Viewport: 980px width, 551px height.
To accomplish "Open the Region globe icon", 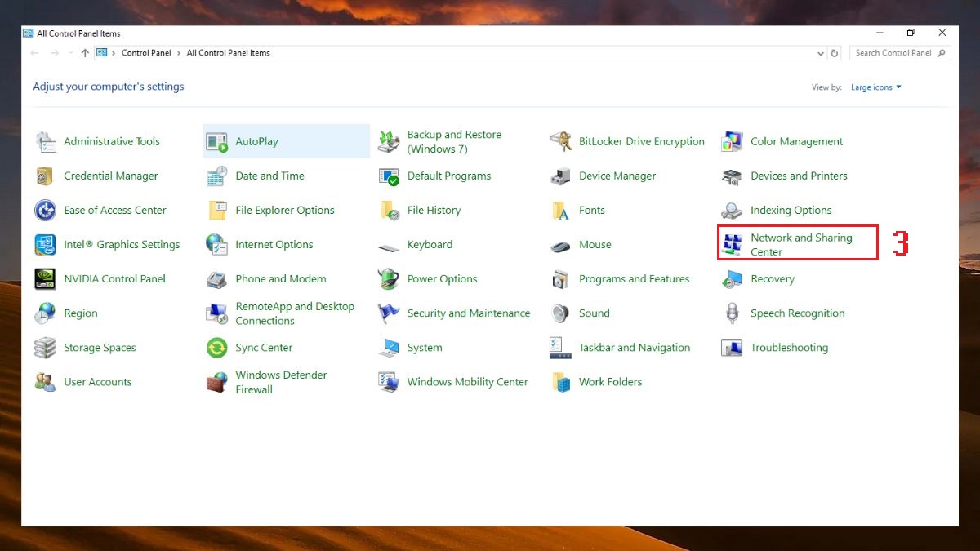I will click(x=46, y=313).
